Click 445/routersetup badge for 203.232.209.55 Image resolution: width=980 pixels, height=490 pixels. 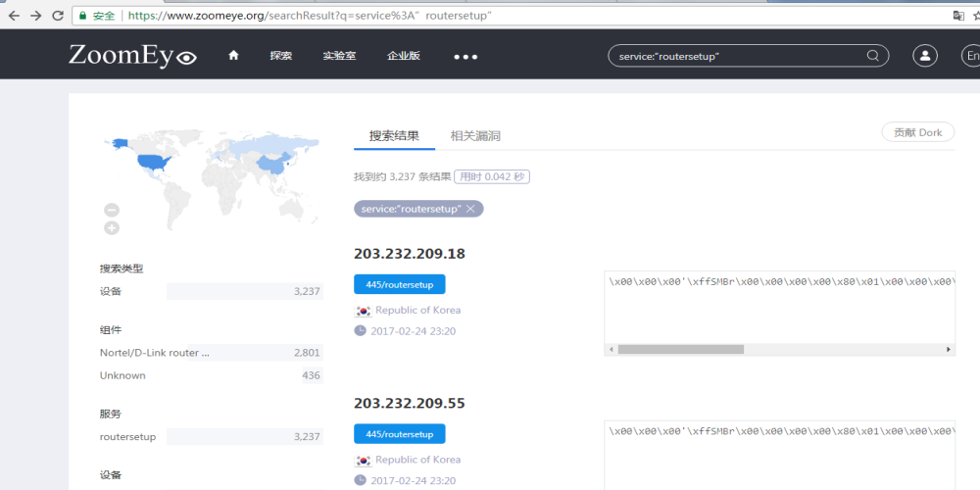[x=400, y=434]
